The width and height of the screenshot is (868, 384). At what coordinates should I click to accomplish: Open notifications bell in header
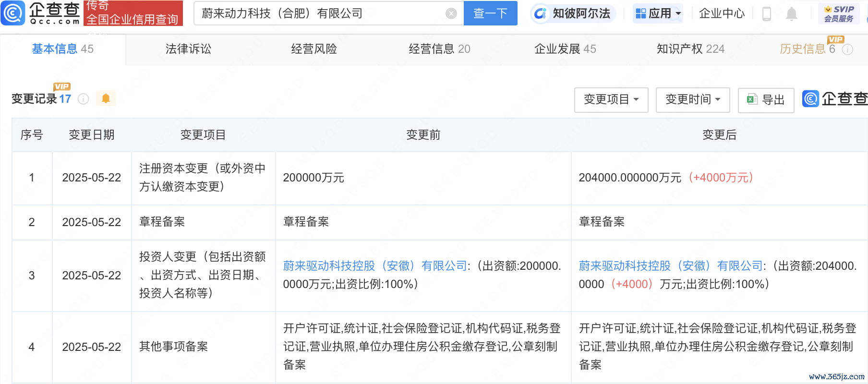tap(792, 14)
